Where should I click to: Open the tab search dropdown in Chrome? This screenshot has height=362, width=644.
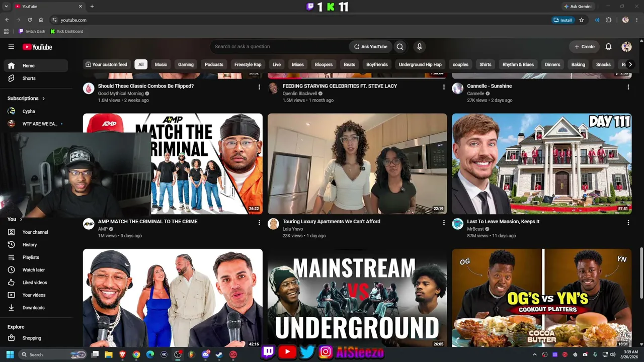6,7
